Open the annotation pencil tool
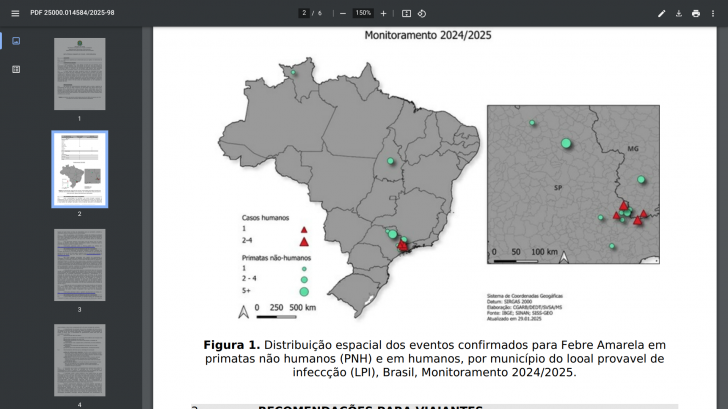This screenshot has height=409, width=728. [661, 13]
